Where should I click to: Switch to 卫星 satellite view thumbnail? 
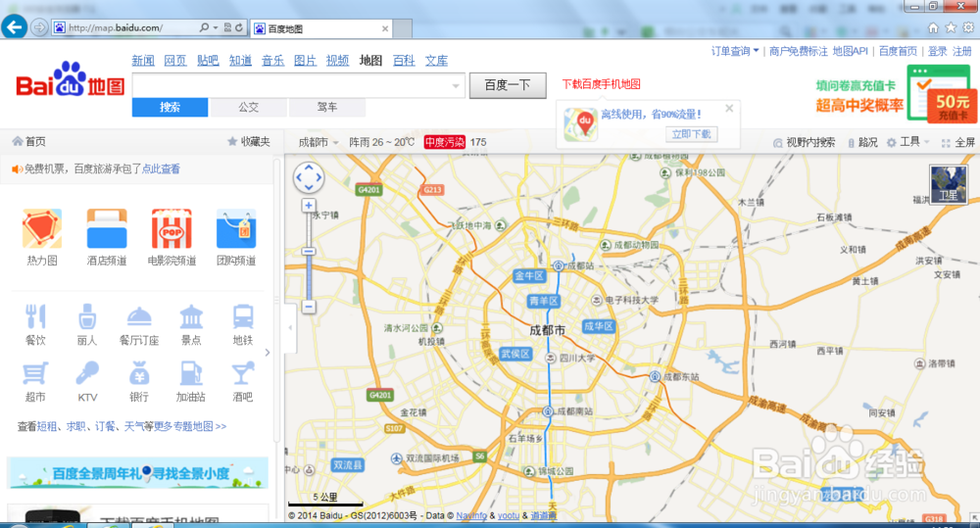948,184
